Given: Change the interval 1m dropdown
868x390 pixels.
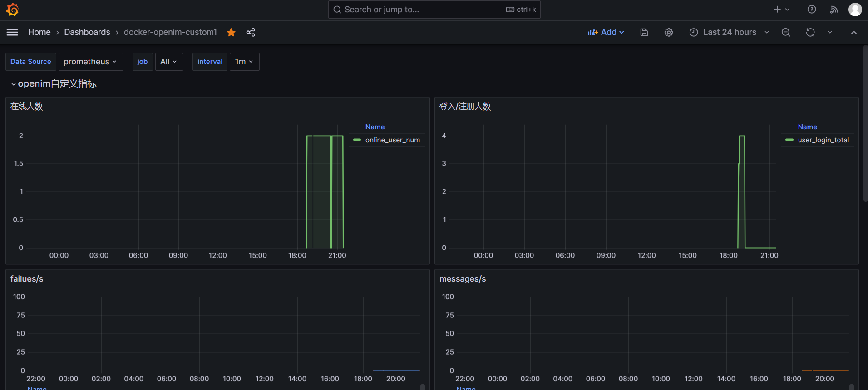Looking at the screenshot, I should [244, 62].
